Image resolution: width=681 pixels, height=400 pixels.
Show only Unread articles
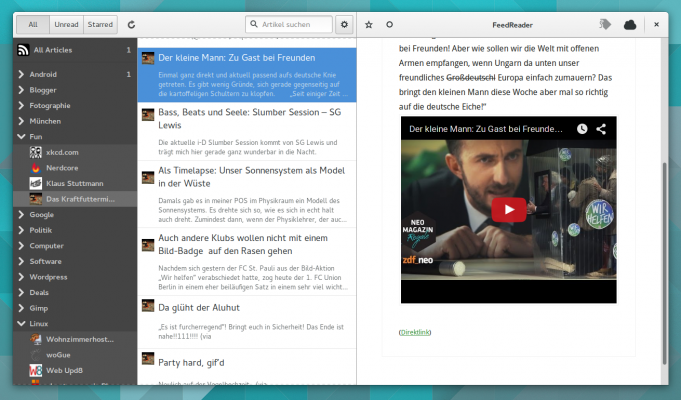click(x=66, y=23)
